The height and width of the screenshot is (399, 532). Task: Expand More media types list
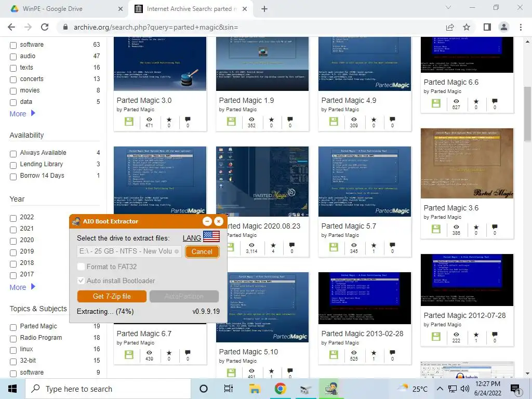(x=22, y=114)
